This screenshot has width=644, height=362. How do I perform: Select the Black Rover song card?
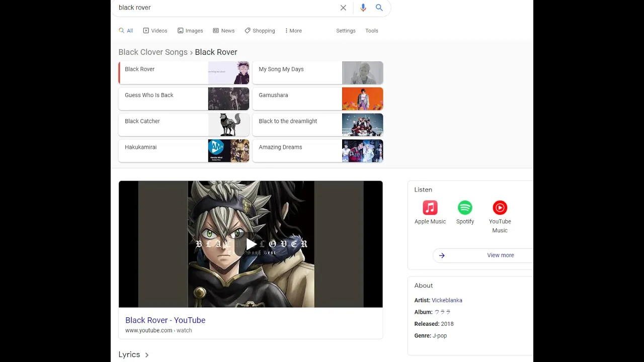coord(184,73)
